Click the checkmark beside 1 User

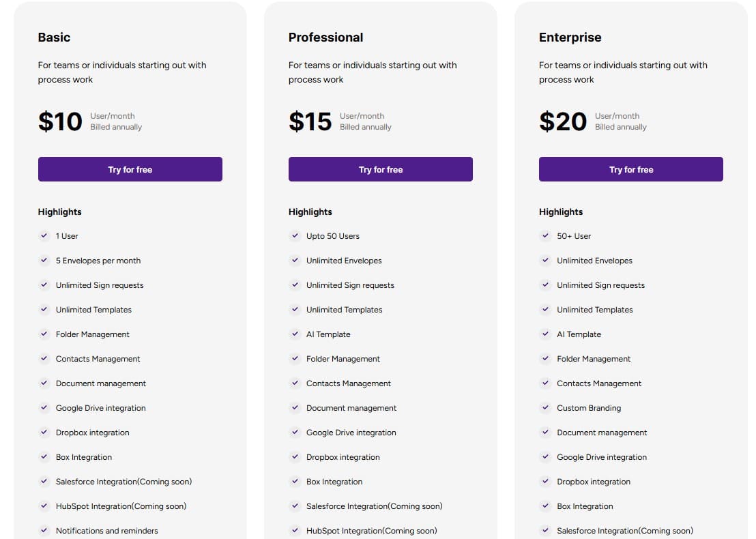point(44,236)
